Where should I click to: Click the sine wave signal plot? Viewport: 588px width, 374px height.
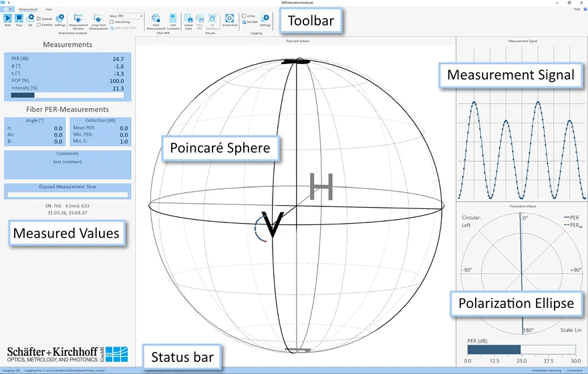tap(522, 150)
